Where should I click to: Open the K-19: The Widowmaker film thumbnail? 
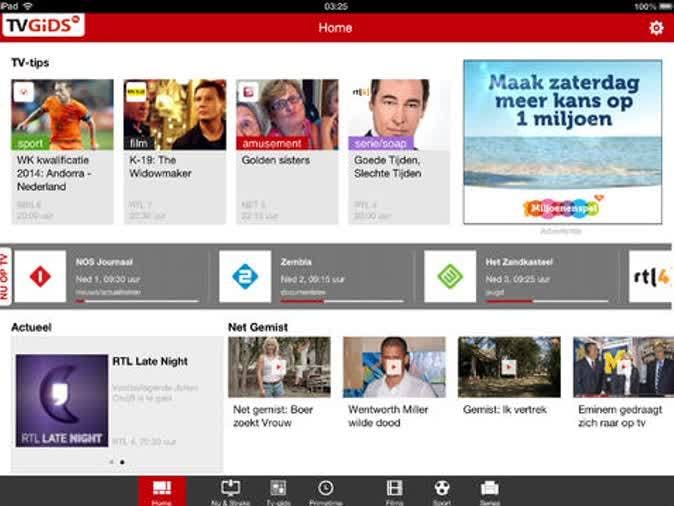click(175, 114)
